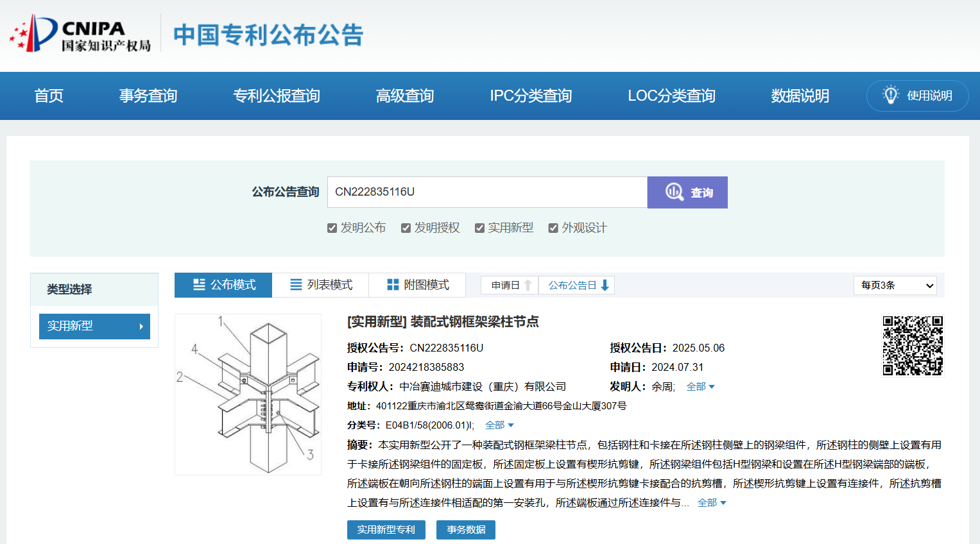This screenshot has height=544, width=980.
Task: Open 高级查询 in navigation bar
Action: tap(404, 96)
